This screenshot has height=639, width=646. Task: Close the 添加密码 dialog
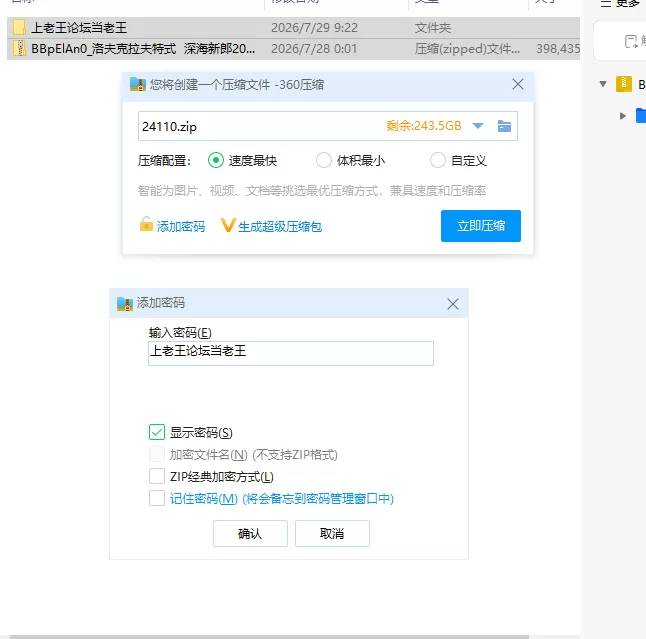coord(453,304)
